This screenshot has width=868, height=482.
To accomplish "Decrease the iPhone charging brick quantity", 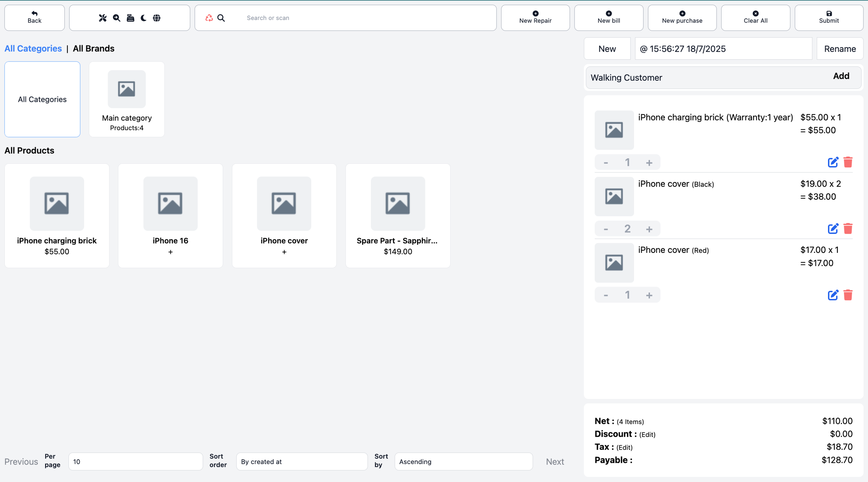I will (x=606, y=163).
